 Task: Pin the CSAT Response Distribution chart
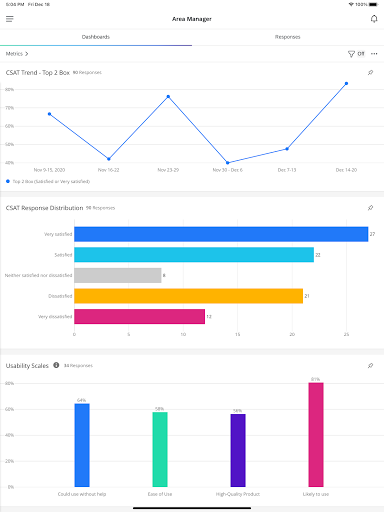pyautogui.click(x=370, y=208)
